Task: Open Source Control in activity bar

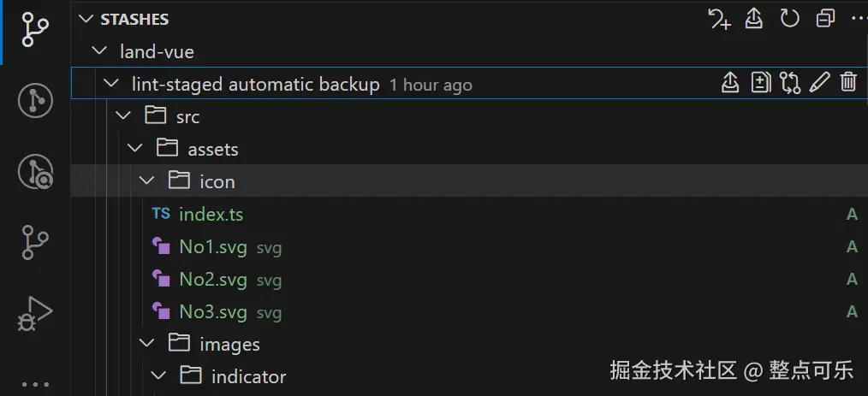Action: tap(35, 29)
